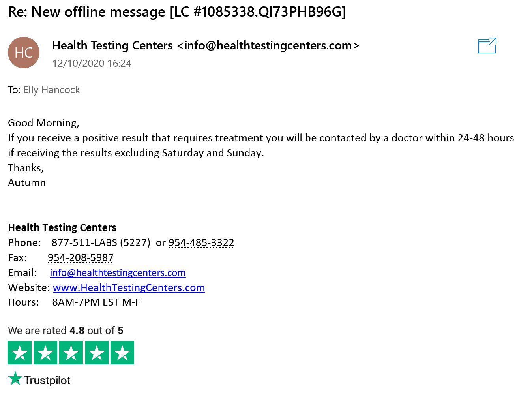The height and width of the screenshot is (400, 532).
Task: Select the second Trustpilot star
Action: (45, 353)
